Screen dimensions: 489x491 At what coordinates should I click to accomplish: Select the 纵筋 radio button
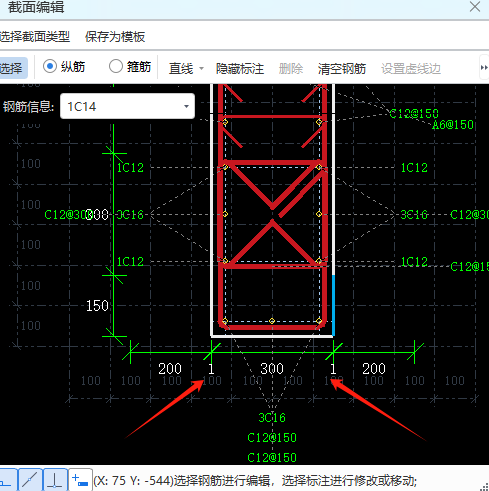[50, 66]
